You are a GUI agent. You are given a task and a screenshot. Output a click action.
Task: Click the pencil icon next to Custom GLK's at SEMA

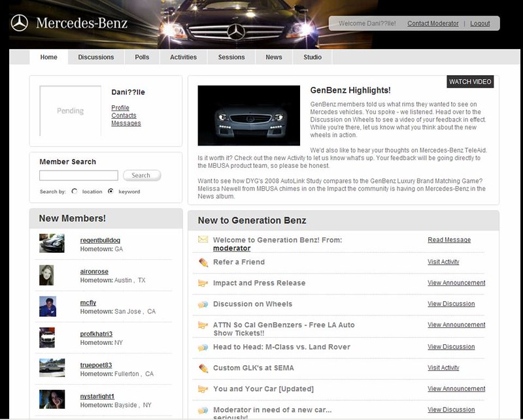[x=203, y=368]
